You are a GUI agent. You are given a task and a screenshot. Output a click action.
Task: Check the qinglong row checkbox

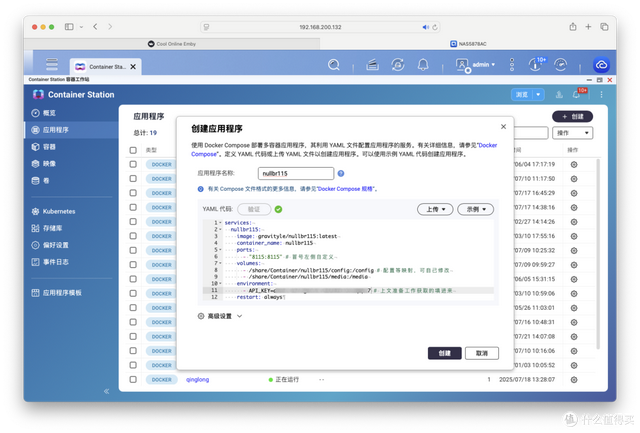[x=133, y=380]
